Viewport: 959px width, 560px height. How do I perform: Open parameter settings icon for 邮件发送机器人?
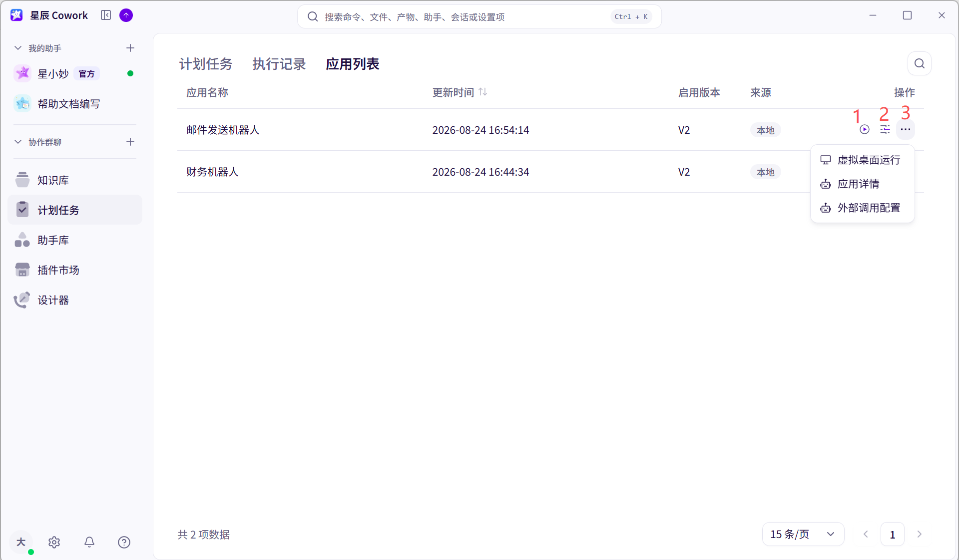click(x=885, y=130)
